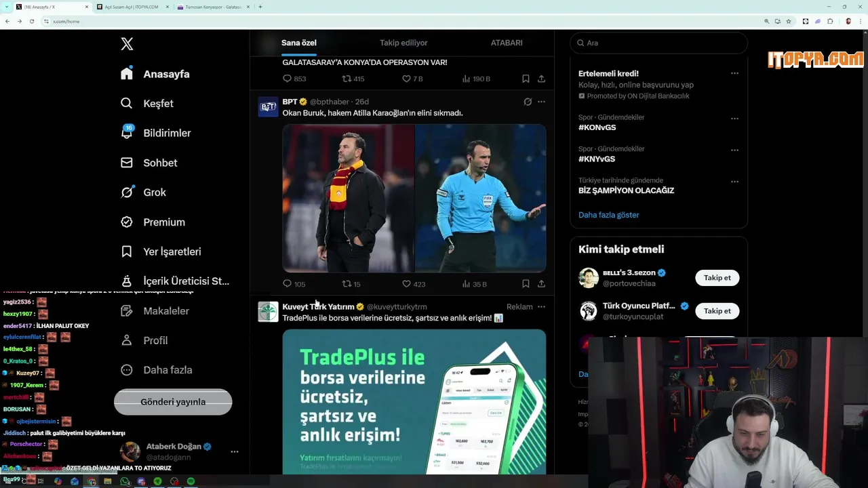The height and width of the screenshot is (488, 868).
Task: Open more options on Kuveyt Türk ad
Action: click(541, 307)
